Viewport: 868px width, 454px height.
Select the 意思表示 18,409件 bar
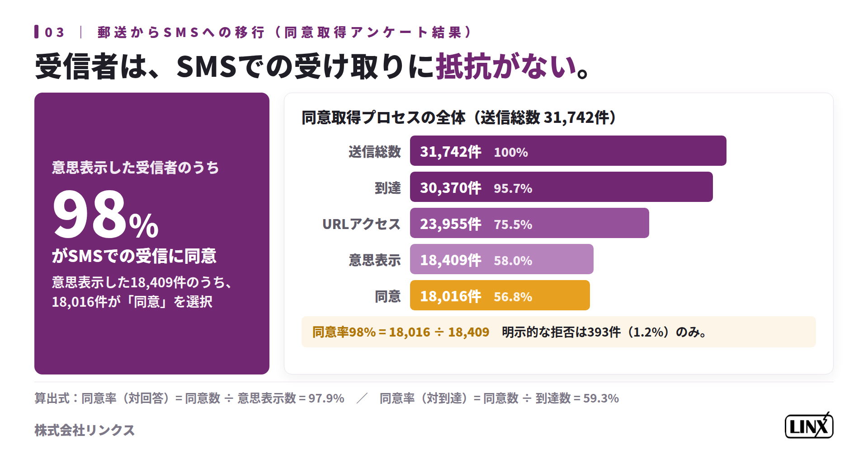[x=501, y=259]
